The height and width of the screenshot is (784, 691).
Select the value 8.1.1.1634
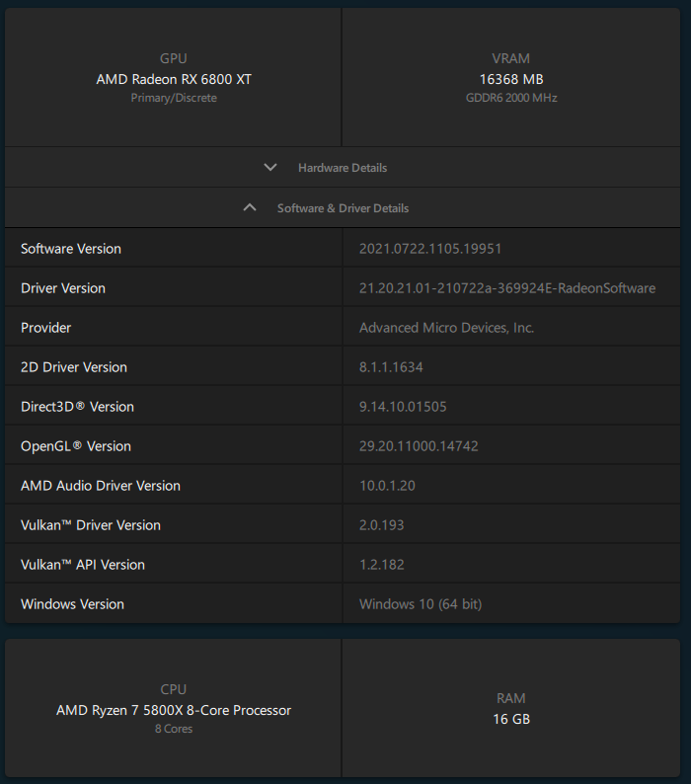391,367
